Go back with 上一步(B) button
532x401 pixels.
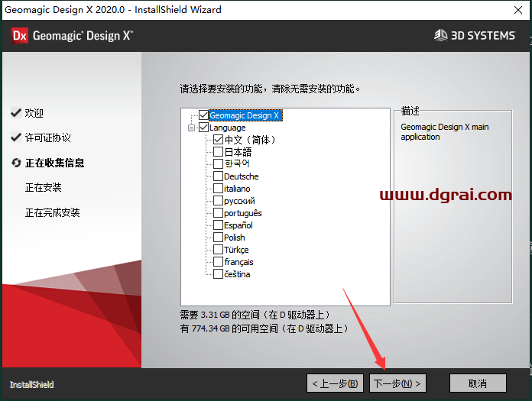tap(335, 383)
